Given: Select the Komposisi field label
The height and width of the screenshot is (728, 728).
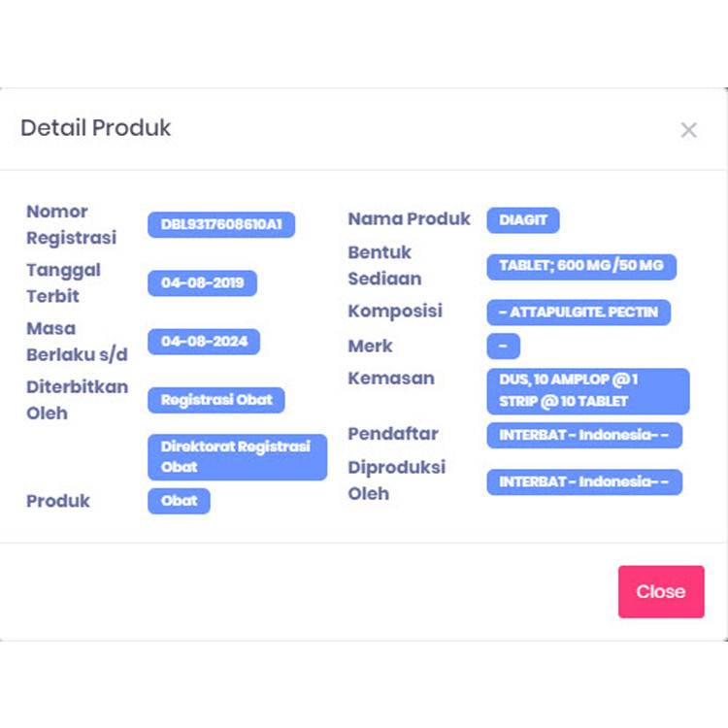Looking at the screenshot, I should (395, 312).
